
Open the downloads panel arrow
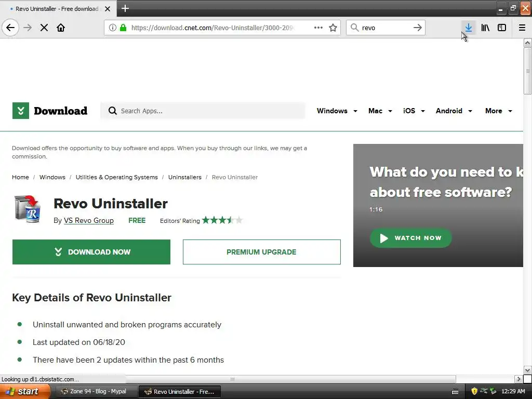469,28
